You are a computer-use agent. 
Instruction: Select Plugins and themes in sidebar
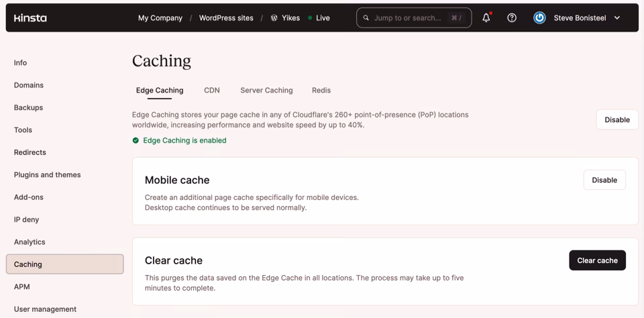click(x=48, y=175)
